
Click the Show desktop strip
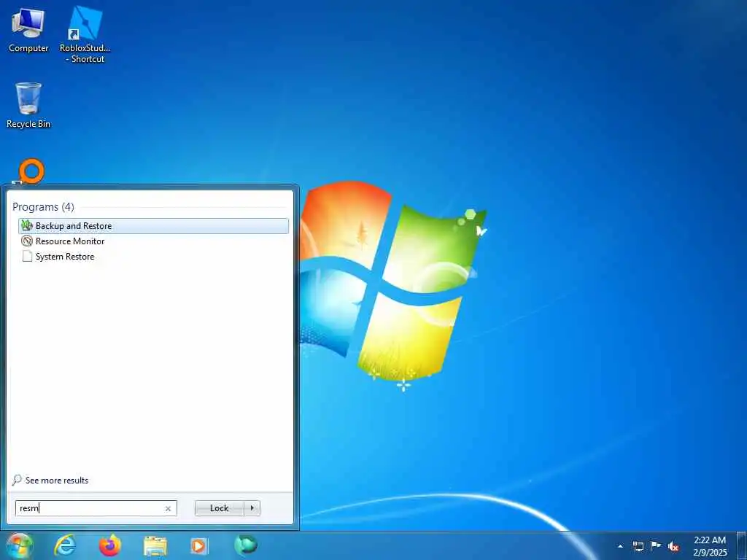[x=742, y=545]
